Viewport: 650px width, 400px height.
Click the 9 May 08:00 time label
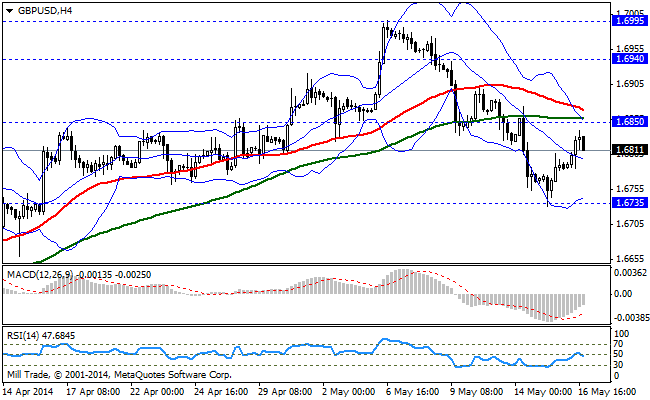click(477, 391)
